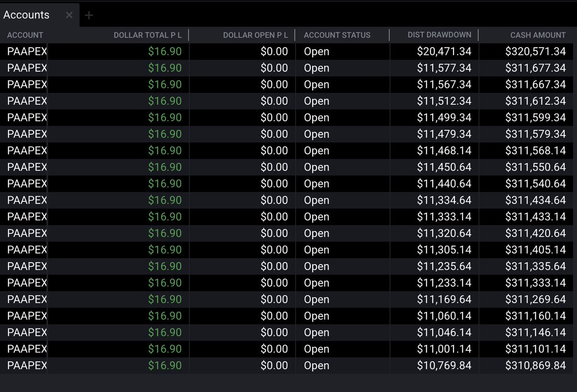Click $0.00 open P L in $311,677.34 row
577x392 pixels.
pyautogui.click(x=274, y=68)
